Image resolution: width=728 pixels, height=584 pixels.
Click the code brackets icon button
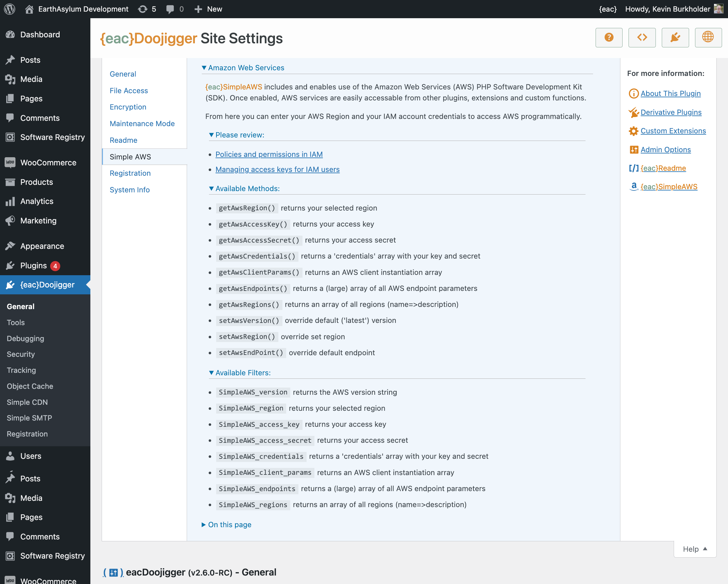click(x=642, y=37)
